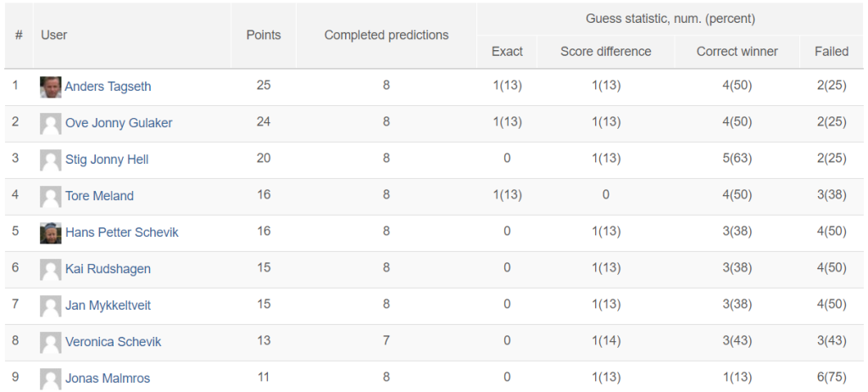
Task: Click Stig Jonny Hell's placeholder avatar
Action: click(50, 160)
